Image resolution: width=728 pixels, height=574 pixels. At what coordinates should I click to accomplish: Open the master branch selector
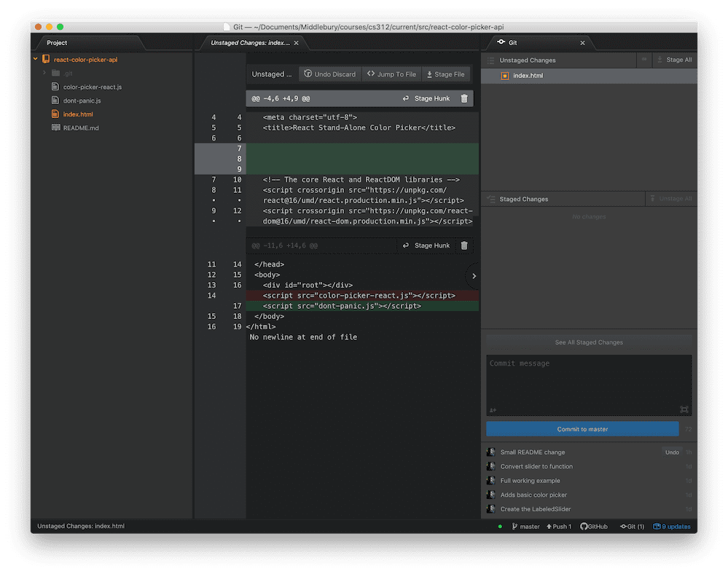point(525,526)
